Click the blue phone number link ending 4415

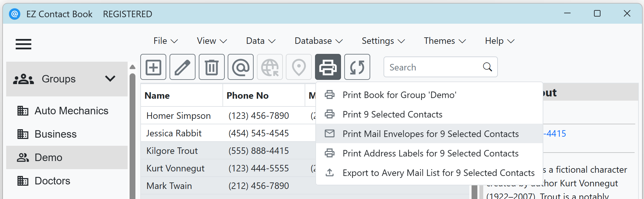555,133
